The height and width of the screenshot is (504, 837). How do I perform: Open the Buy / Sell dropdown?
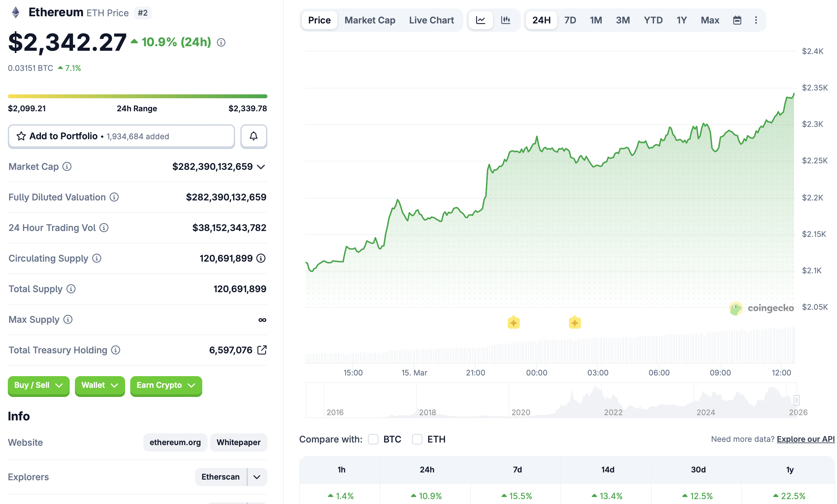click(39, 385)
